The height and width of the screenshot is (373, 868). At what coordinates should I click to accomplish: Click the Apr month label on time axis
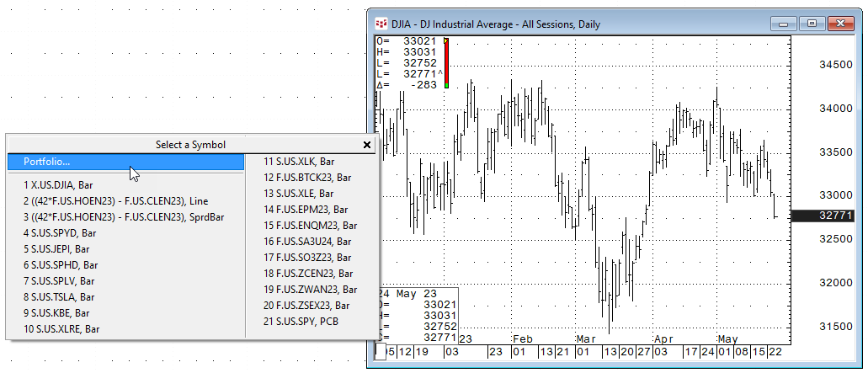point(663,338)
